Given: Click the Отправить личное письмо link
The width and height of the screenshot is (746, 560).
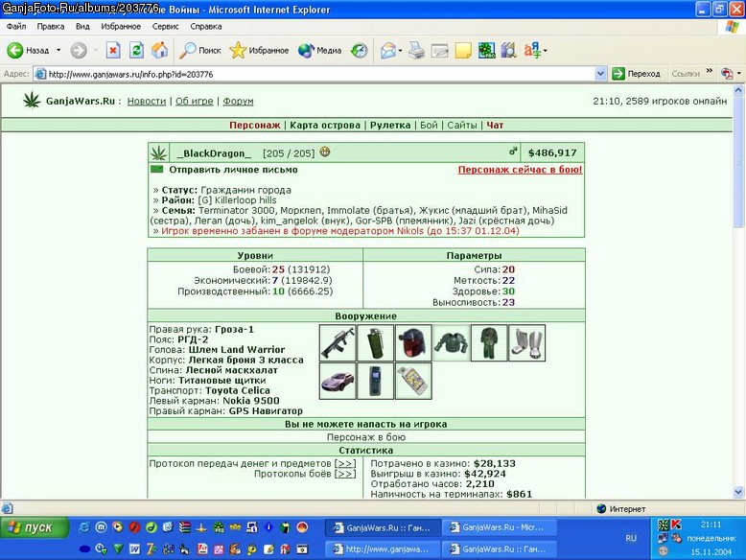Looking at the screenshot, I should [233, 170].
